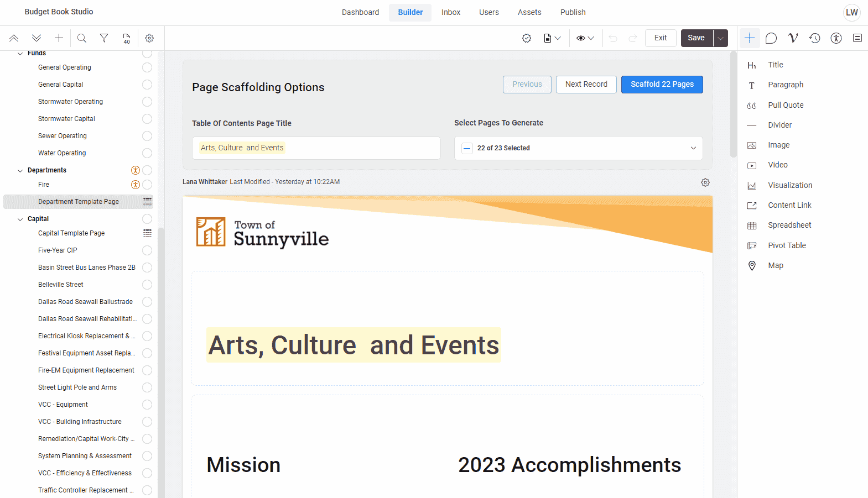
Task: Toggle the circle beside Five-Year CIP
Action: (147, 250)
